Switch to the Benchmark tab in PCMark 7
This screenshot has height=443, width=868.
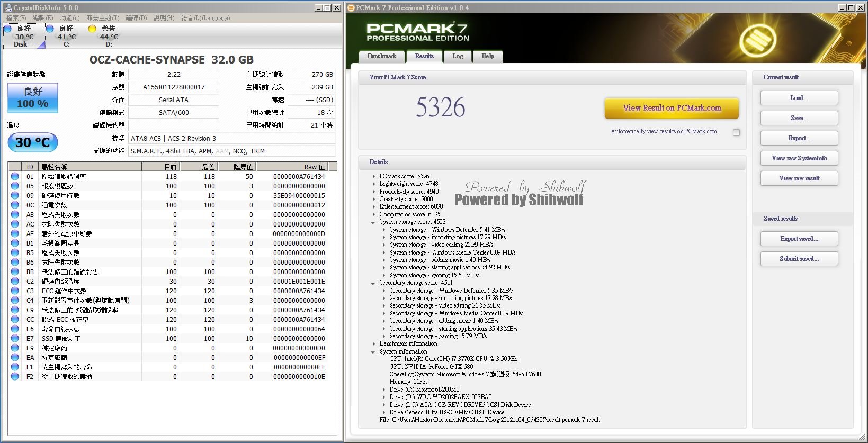click(382, 56)
